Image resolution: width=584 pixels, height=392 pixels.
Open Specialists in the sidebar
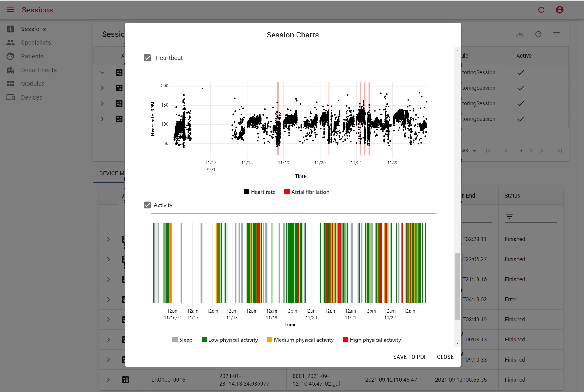pyautogui.click(x=36, y=43)
